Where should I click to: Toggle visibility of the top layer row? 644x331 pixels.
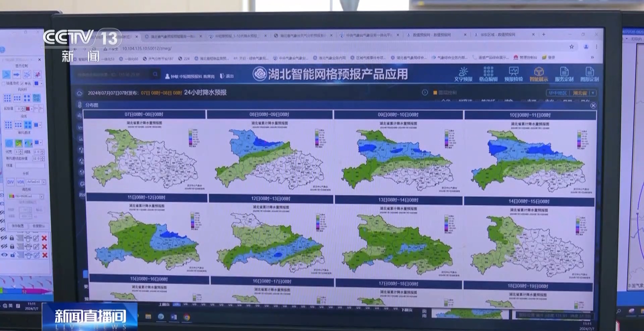click(4, 238)
